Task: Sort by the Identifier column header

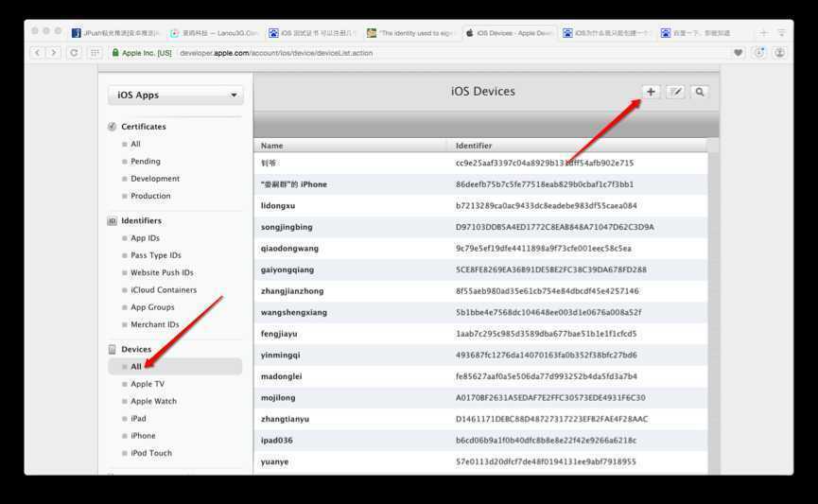Action: [x=577, y=146]
